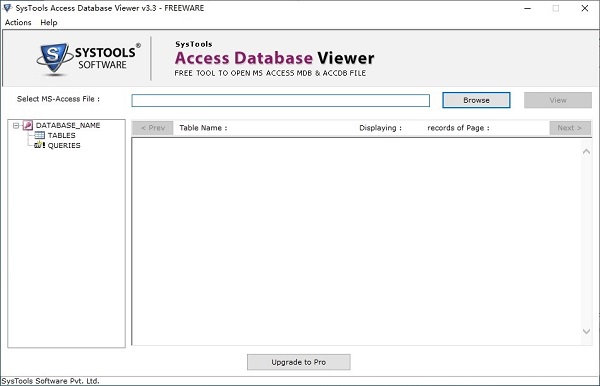Click the Browse button
The width and height of the screenshot is (600, 386).
coord(476,100)
